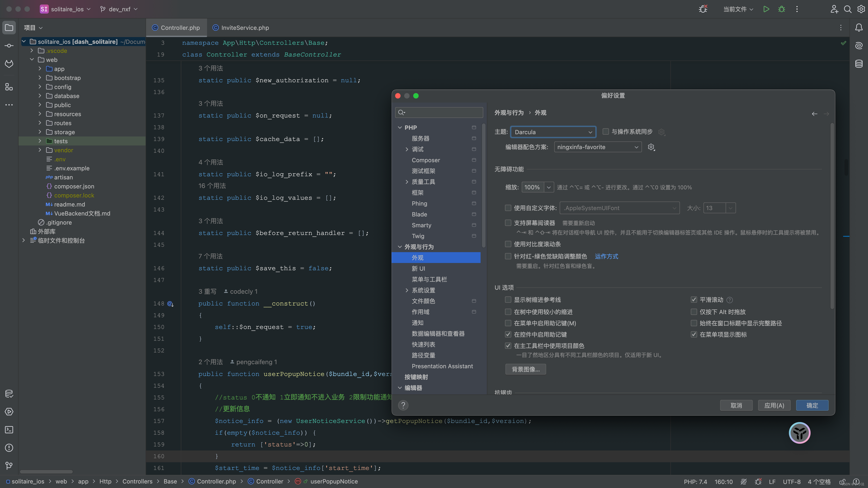Open the Terminal tool window
This screenshot has height=488, width=868.
[9, 430]
